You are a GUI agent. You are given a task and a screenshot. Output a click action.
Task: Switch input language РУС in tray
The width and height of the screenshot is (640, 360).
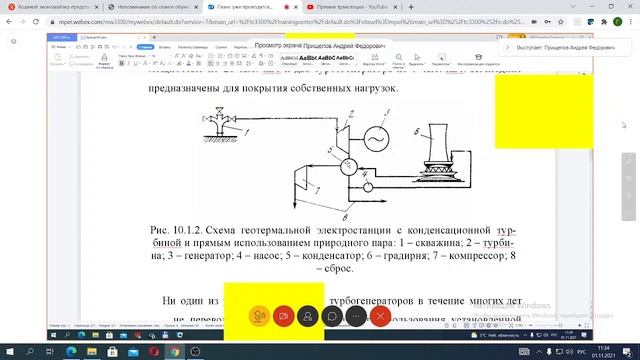pyautogui.click(x=582, y=351)
